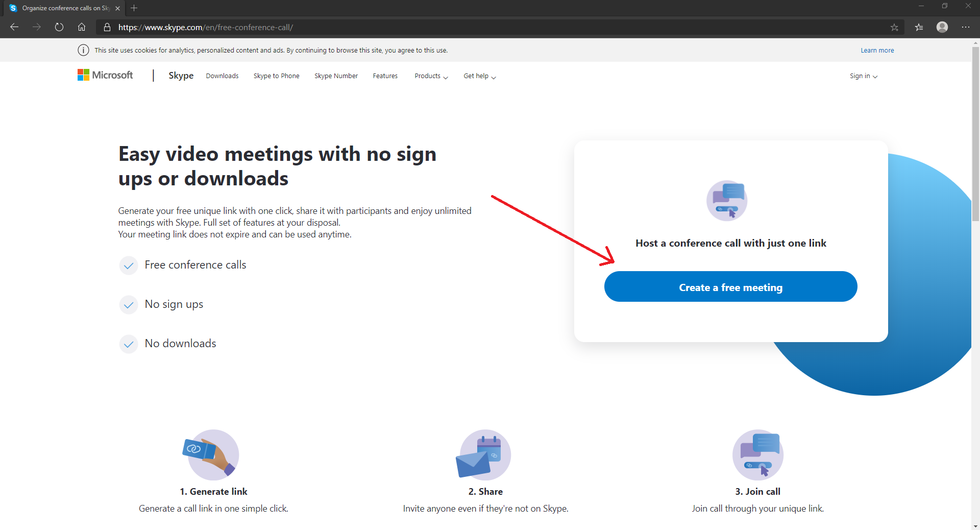Open a new browser tab
The height and width of the screenshot is (530, 980).
tap(134, 8)
